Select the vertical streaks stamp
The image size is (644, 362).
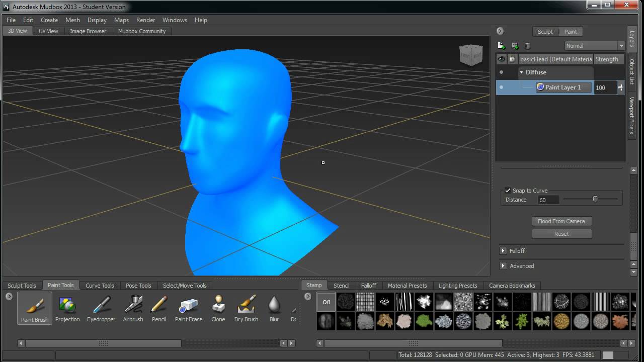(405, 302)
